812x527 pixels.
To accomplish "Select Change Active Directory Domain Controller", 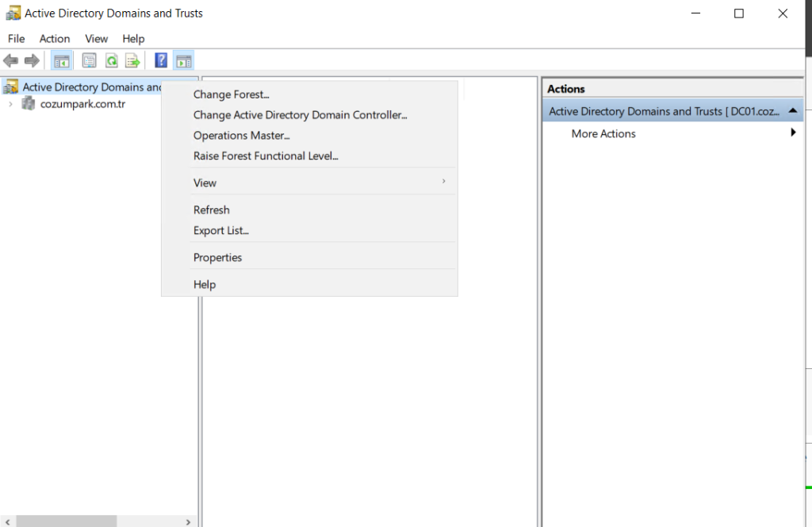I will coord(300,115).
